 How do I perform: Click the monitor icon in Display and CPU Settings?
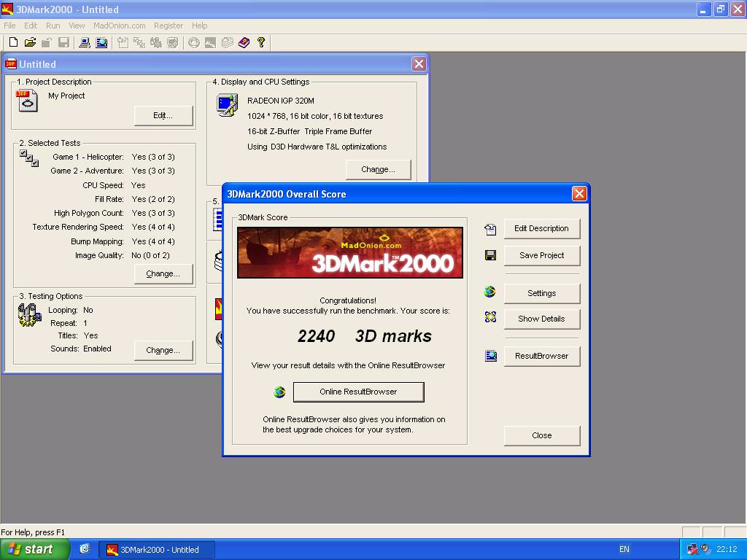[x=228, y=105]
